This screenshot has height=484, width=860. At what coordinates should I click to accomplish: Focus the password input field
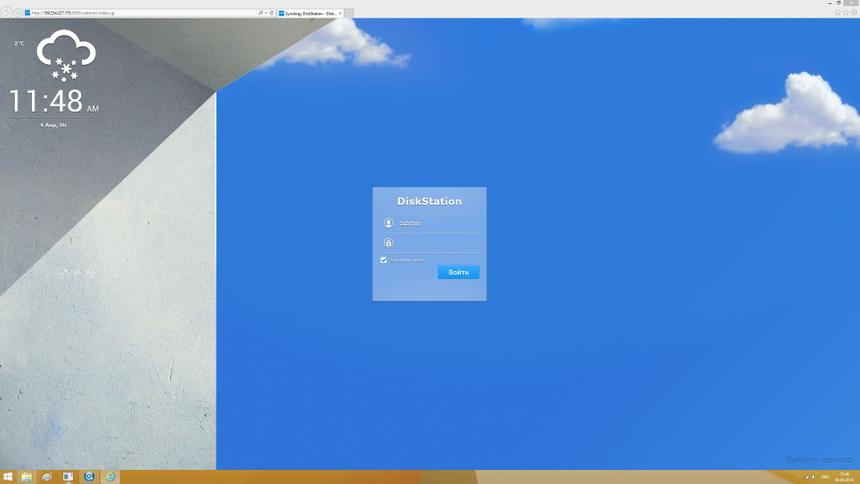(436, 243)
